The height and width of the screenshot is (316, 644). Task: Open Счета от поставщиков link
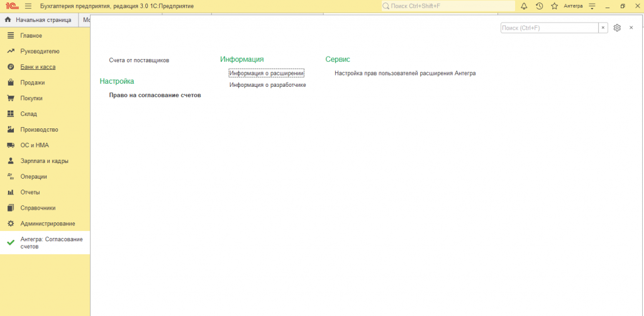(x=139, y=60)
